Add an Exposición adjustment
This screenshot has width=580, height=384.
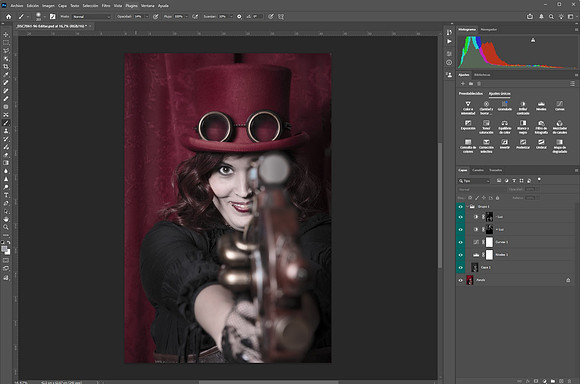click(x=468, y=125)
